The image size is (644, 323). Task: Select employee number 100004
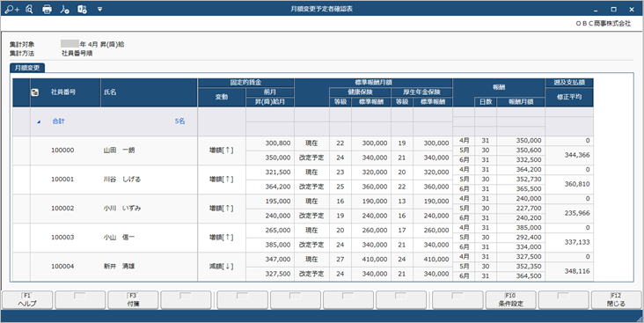click(62, 267)
